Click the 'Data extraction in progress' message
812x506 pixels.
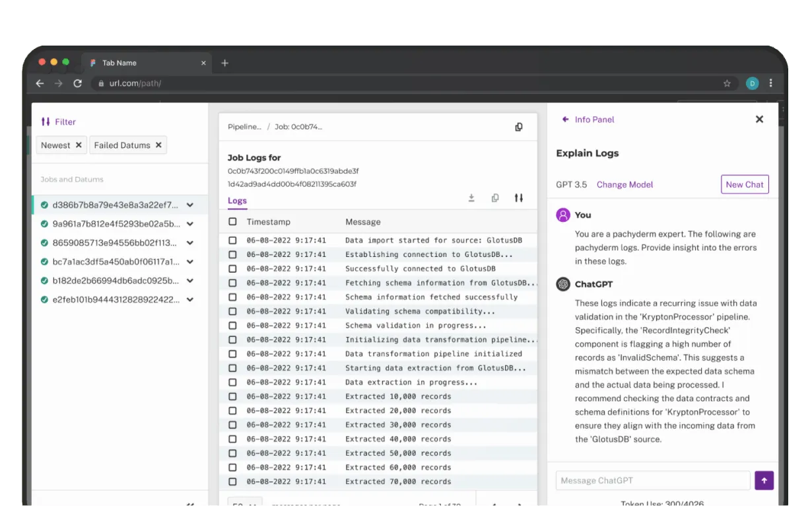click(x=411, y=382)
